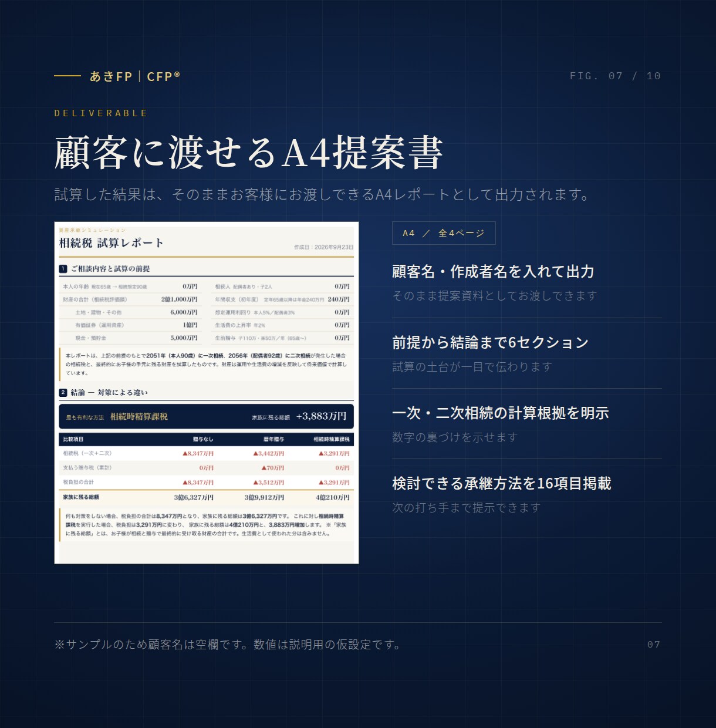Click the '贈与なし' column header

[x=203, y=439]
